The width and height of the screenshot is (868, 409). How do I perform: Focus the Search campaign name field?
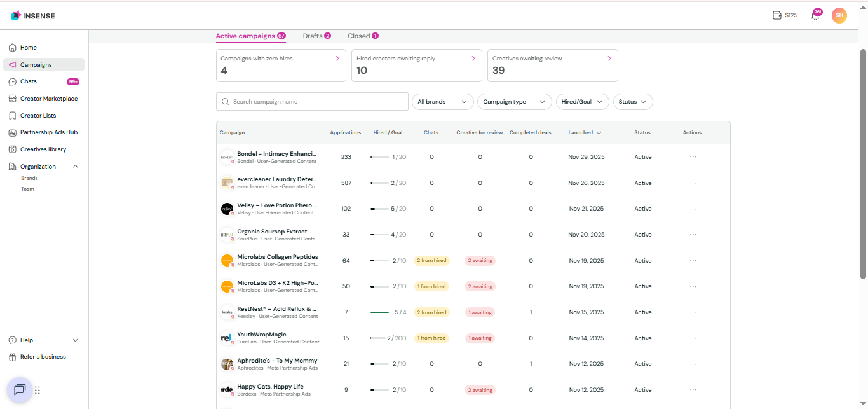point(312,102)
